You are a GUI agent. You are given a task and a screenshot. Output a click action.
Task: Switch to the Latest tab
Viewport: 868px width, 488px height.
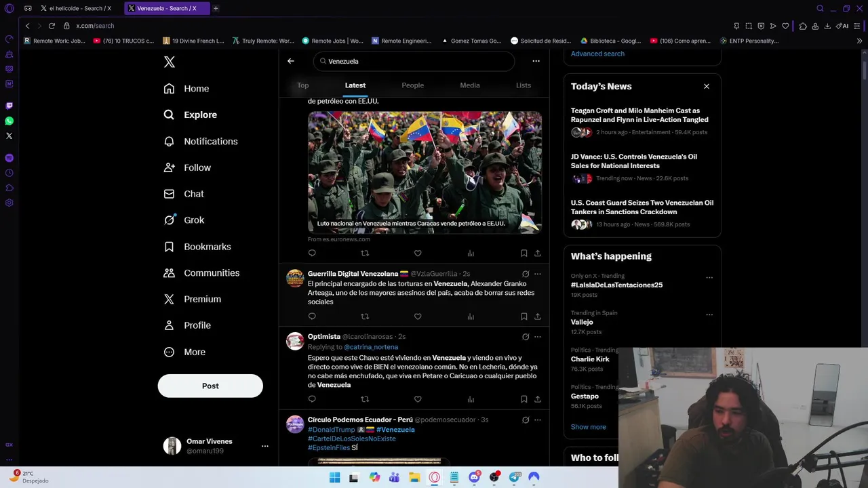pos(355,85)
